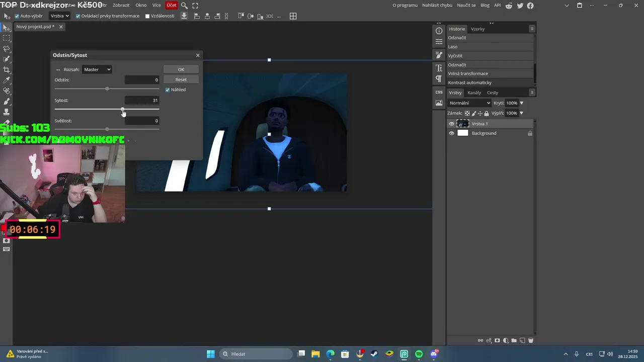Open the O programu link
Image resolution: width=644 pixels, height=362 pixels.
point(405,6)
